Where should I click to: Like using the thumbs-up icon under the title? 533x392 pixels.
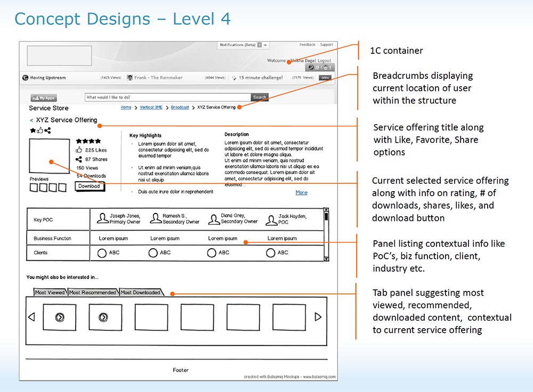tap(40, 130)
